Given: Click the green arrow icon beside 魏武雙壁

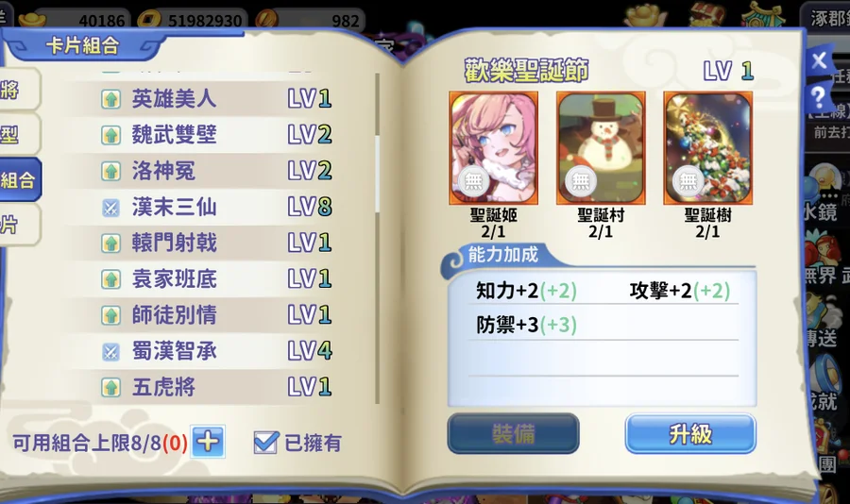Looking at the screenshot, I should click(110, 135).
